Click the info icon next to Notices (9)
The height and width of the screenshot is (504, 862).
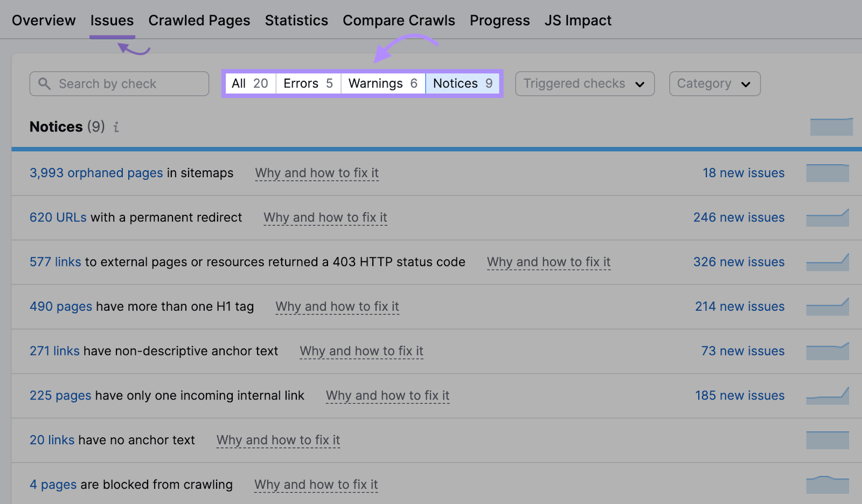pyautogui.click(x=116, y=128)
